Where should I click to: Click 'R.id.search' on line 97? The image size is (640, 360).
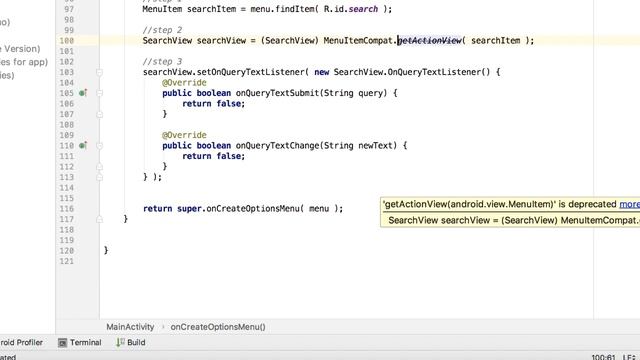coord(351,9)
